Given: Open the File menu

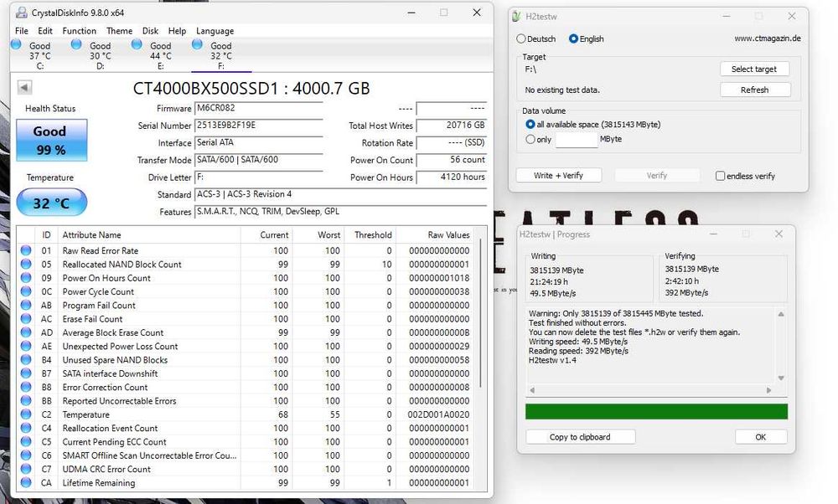Looking at the screenshot, I should pos(22,31).
